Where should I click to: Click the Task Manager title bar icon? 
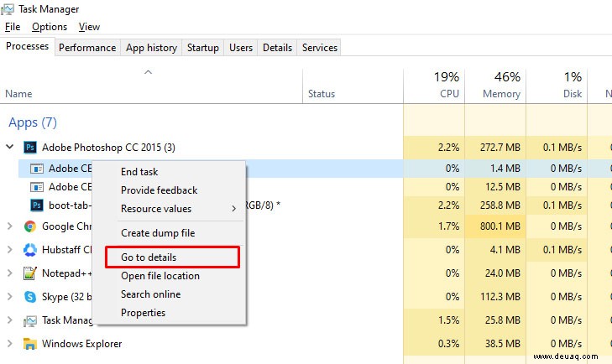(x=8, y=9)
